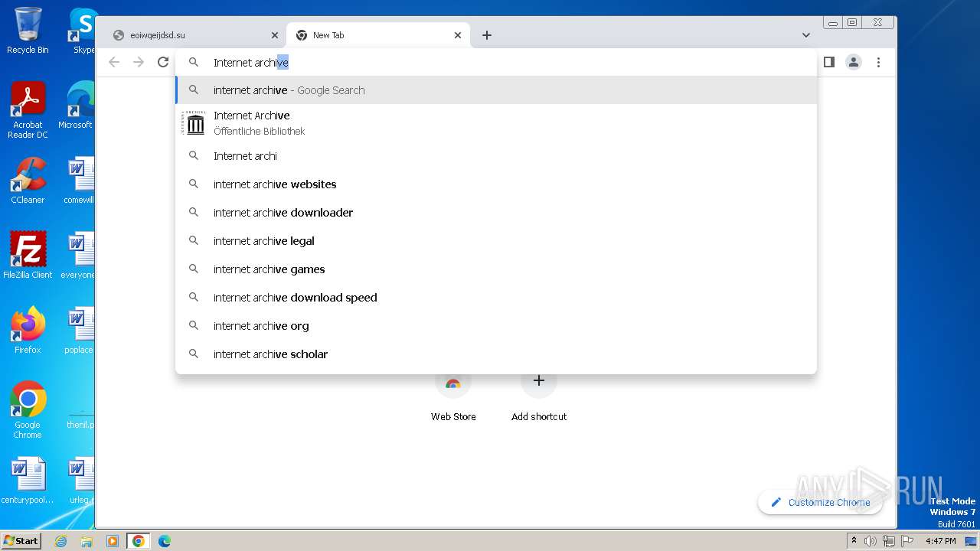Viewport: 980px width, 551px height.
Task: Open the Web Store shortcut
Action: (x=453, y=396)
